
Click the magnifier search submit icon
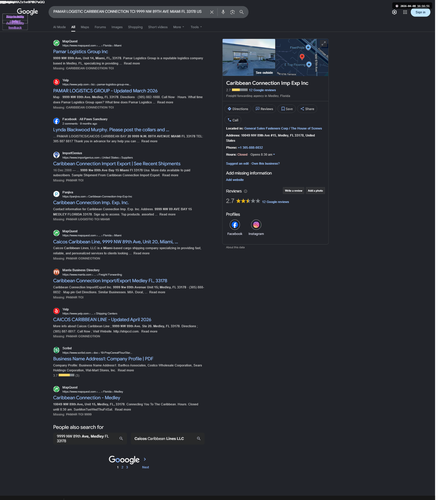coord(241,12)
